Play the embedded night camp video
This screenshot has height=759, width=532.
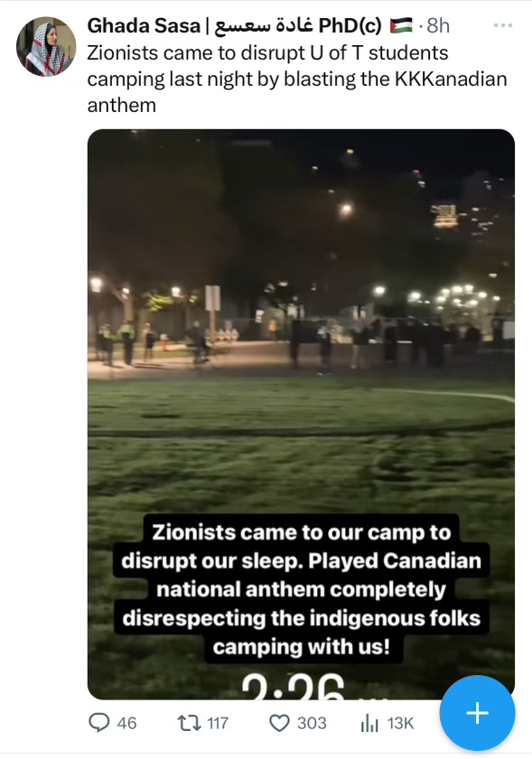coord(301,415)
